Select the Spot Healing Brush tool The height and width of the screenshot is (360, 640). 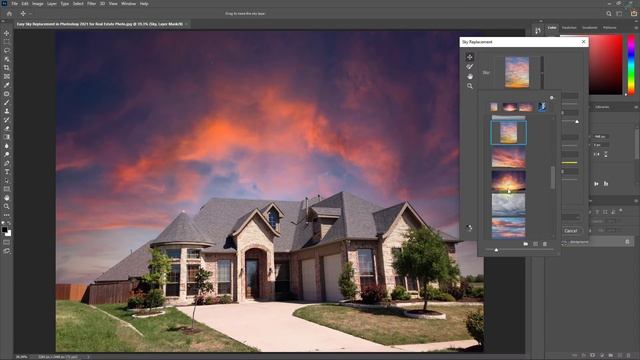point(7,94)
